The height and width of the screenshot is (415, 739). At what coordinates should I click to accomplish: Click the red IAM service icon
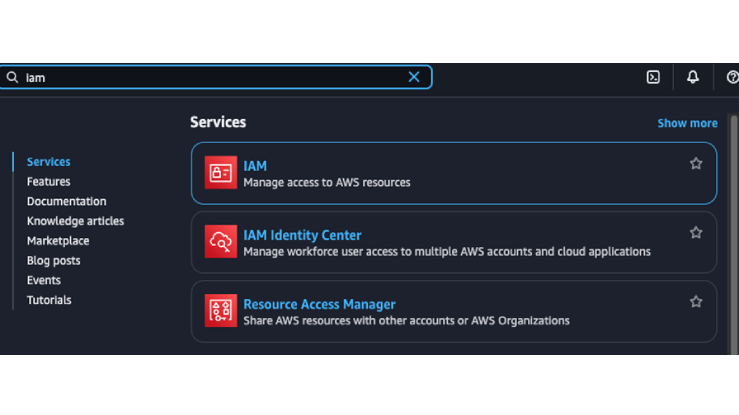click(x=221, y=173)
